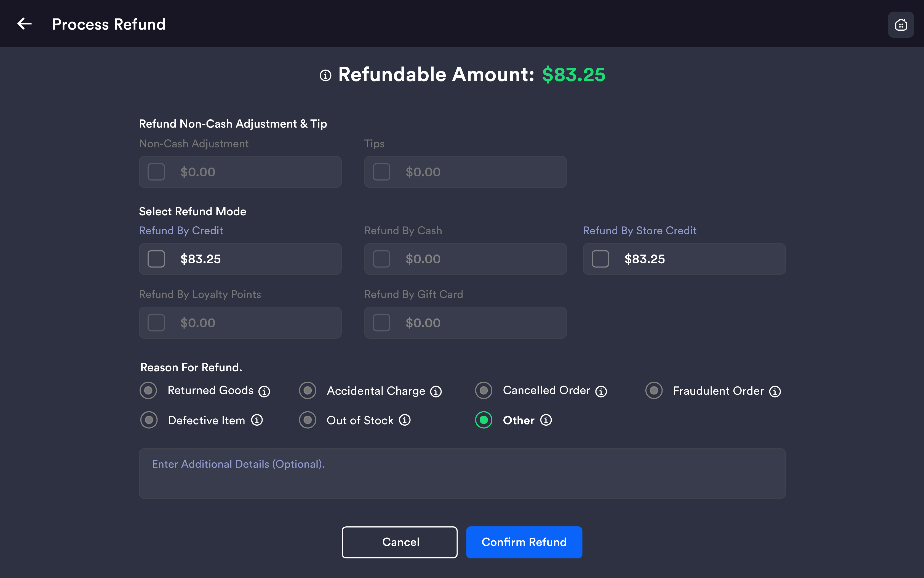Select the Returned Goods radio button
This screenshot has width=924, height=578.
(148, 390)
